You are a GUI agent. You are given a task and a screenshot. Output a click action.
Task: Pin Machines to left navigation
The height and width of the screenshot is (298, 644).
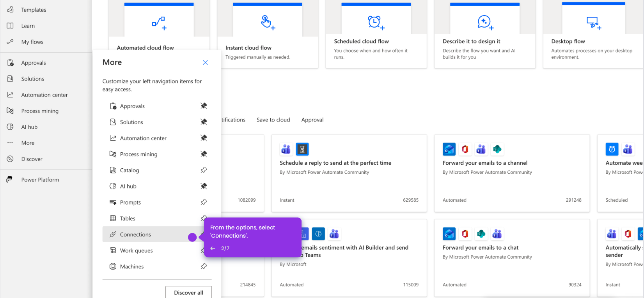coord(204,266)
